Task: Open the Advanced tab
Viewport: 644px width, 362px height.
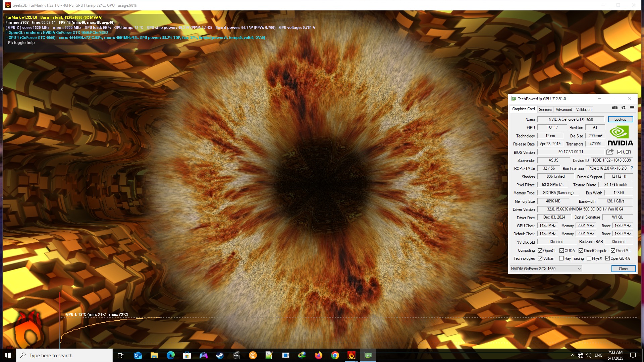Action: (563, 110)
